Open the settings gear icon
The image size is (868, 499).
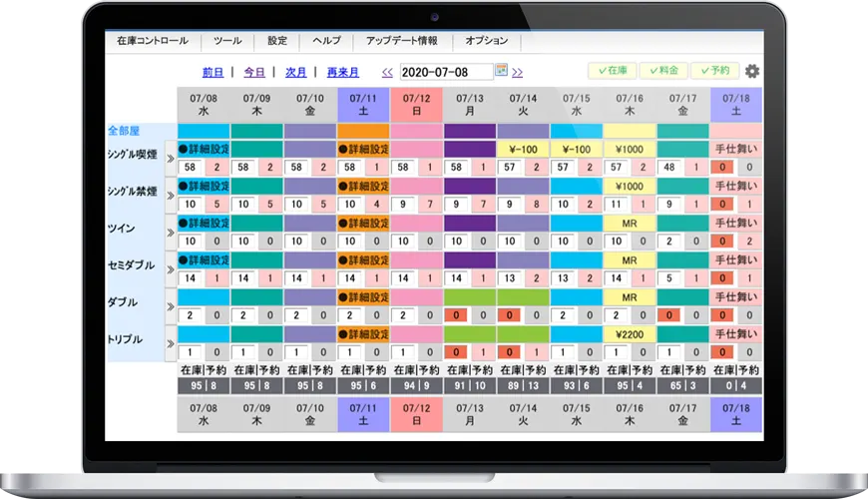pos(751,71)
